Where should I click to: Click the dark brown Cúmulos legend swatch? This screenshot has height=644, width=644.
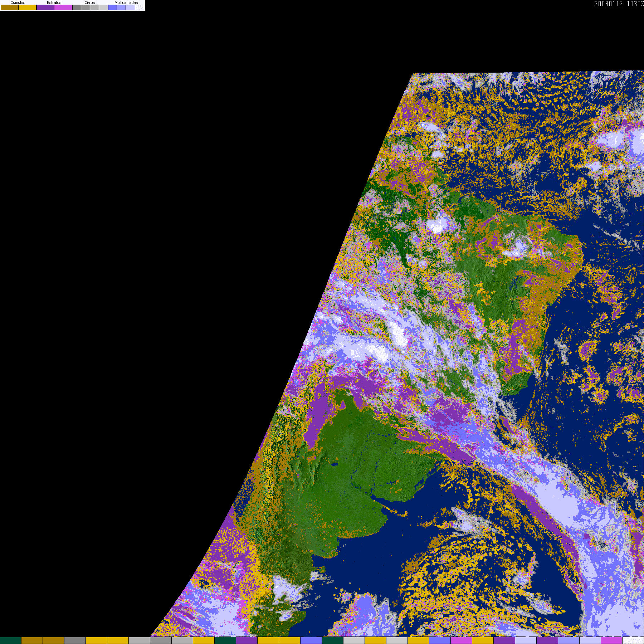click(10, 7)
